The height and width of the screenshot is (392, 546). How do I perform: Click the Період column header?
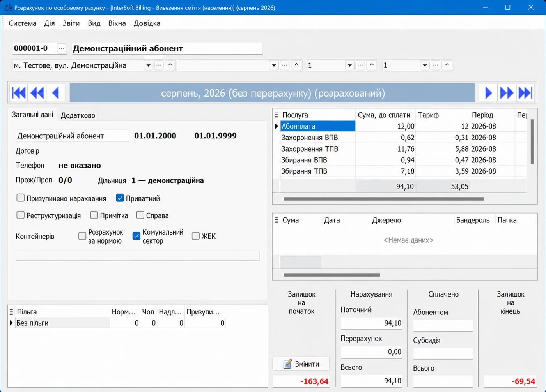point(492,115)
